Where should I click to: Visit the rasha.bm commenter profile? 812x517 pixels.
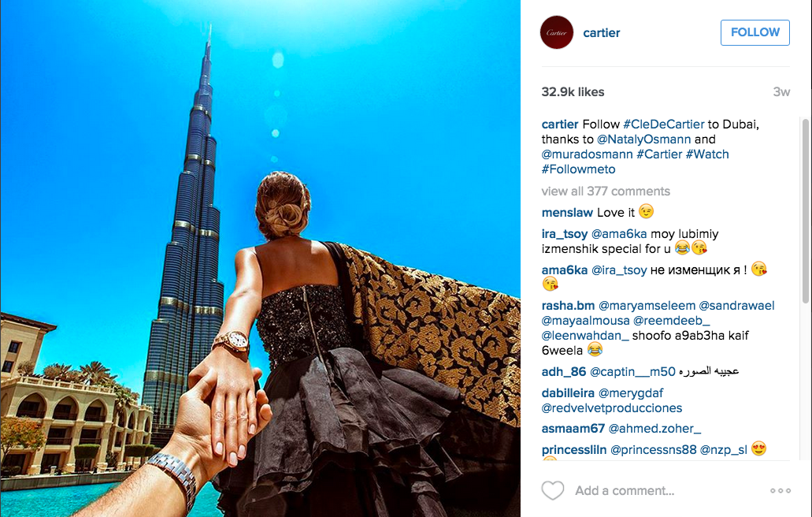click(568, 306)
